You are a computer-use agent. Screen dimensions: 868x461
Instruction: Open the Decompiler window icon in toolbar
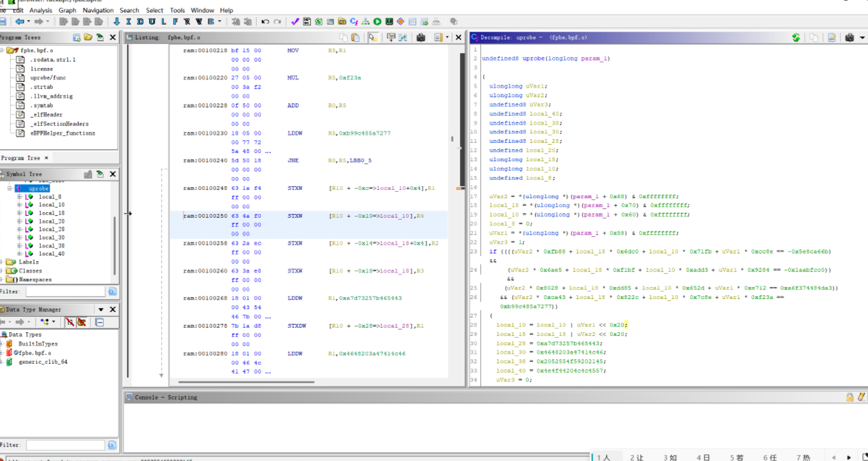coord(353,22)
